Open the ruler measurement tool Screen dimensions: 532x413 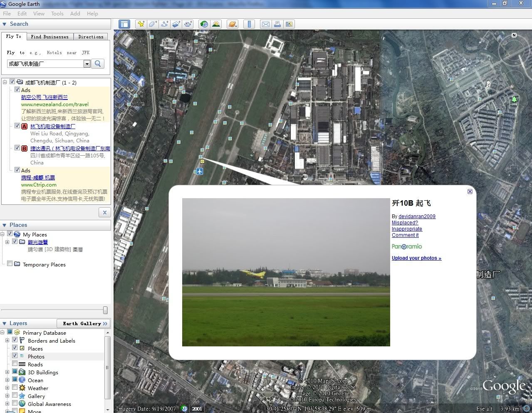tap(249, 24)
